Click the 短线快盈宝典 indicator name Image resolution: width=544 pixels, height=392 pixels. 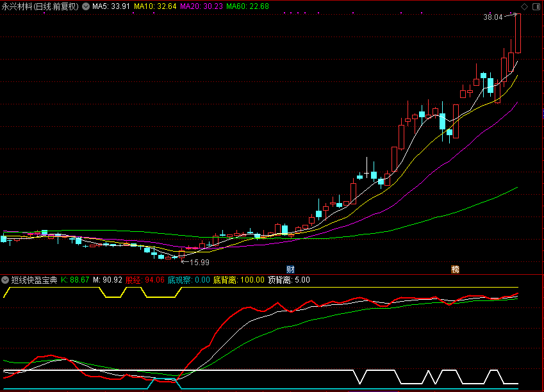pos(34,280)
